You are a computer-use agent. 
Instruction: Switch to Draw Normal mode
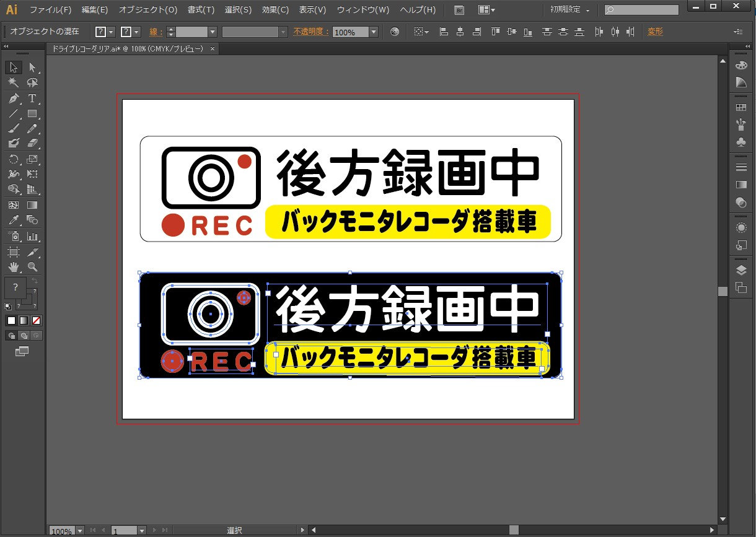click(x=11, y=335)
